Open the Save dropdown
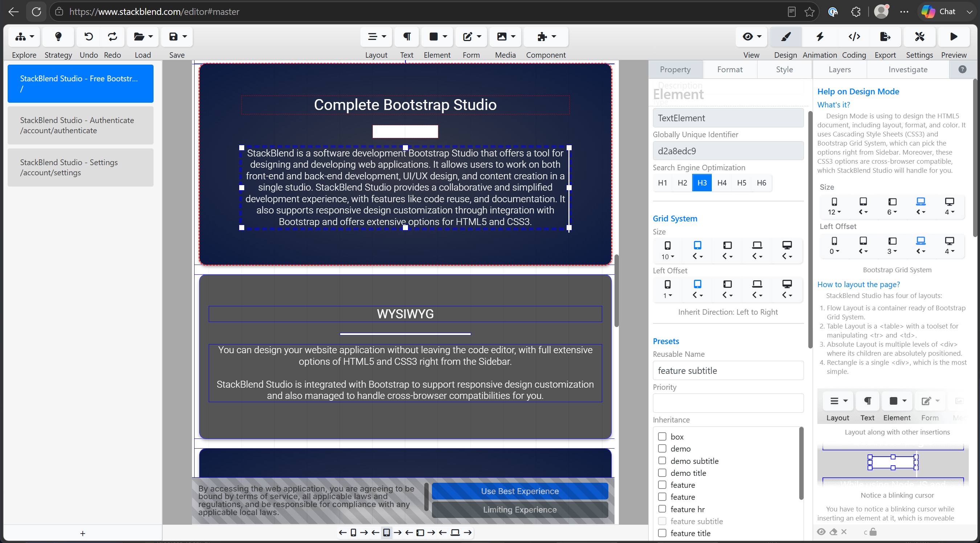The height and width of the screenshot is (543, 980). point(177,37)
